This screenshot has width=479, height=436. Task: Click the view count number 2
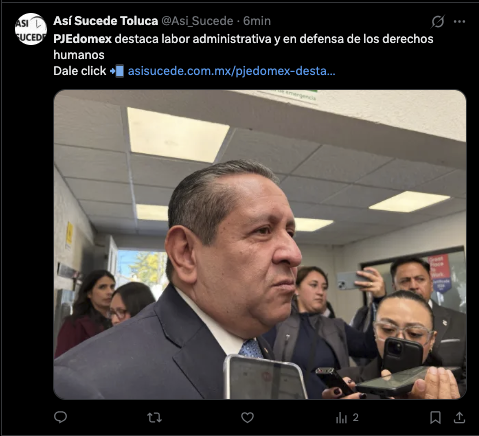click(x=355, y=417)
